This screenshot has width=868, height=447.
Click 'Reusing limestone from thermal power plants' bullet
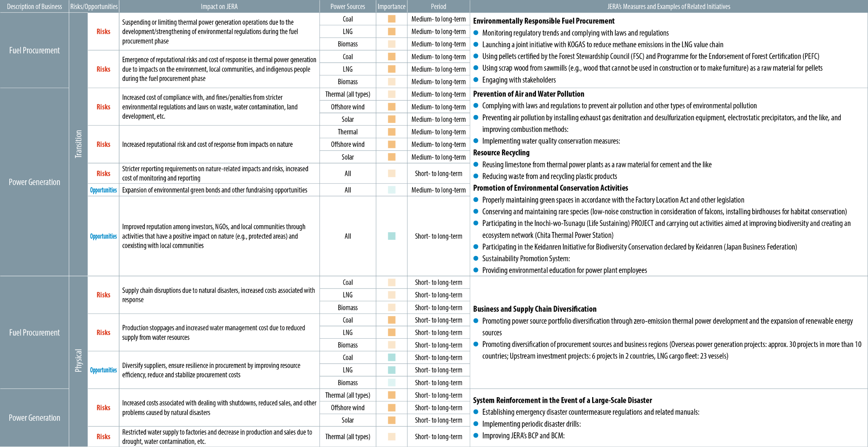[x=597, y=164]
